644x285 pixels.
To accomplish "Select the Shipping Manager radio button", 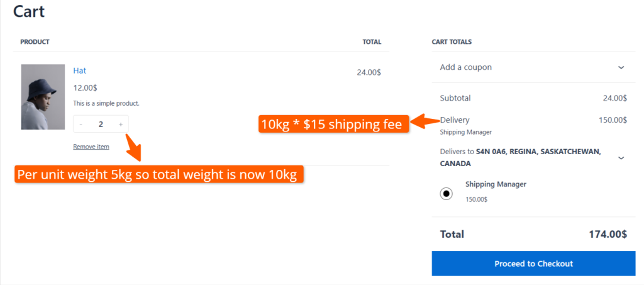I will (x=447, y=193).
